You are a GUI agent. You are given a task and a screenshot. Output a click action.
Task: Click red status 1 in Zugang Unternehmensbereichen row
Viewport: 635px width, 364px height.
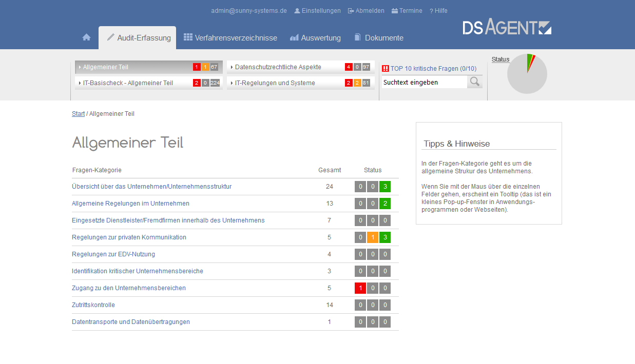tap(360, 288)
